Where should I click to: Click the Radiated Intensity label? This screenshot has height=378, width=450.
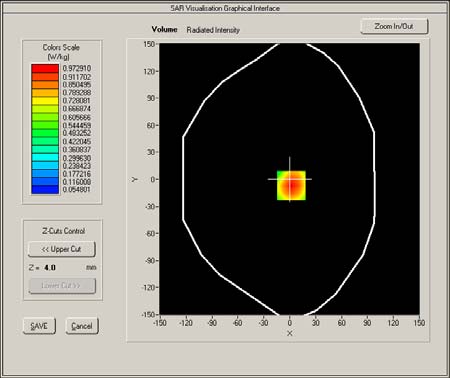pos(213,30)
